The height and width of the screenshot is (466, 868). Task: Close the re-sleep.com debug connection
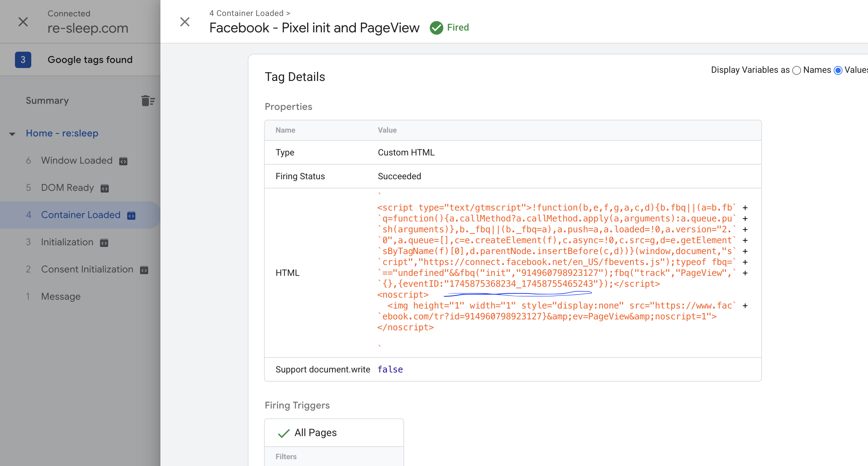(23, 22)
